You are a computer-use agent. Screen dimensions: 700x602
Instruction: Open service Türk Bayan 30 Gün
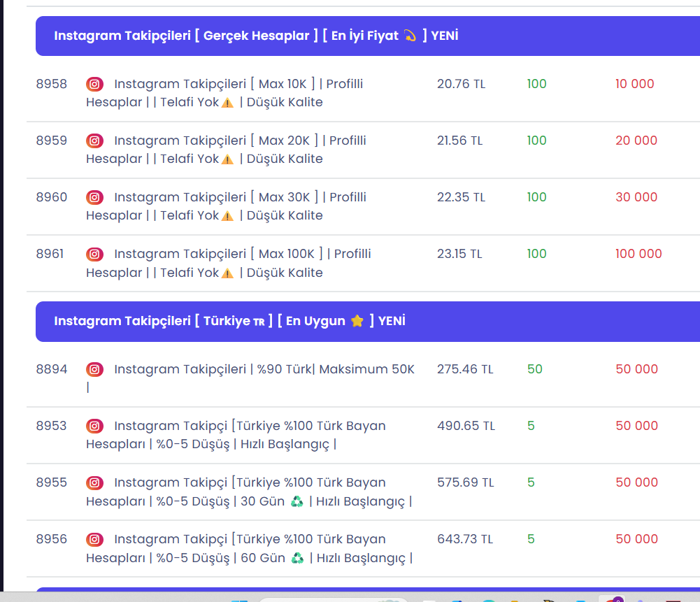point(249,492)
